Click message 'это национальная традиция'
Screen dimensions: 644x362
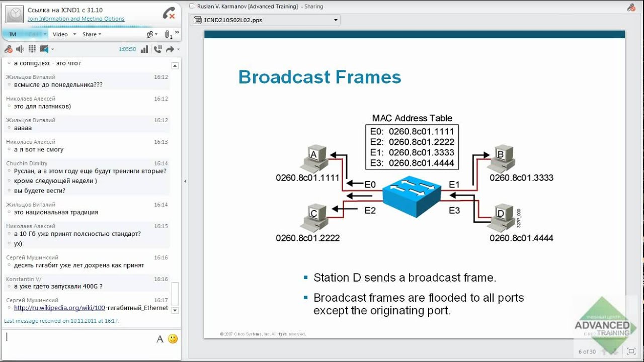tap(56, 212)
